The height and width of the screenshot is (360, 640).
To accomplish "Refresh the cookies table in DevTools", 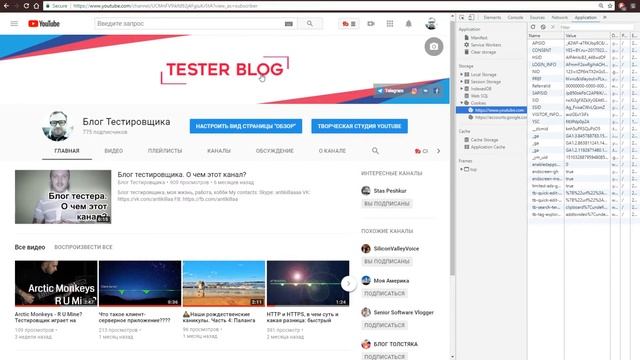I will coord(533,27).
